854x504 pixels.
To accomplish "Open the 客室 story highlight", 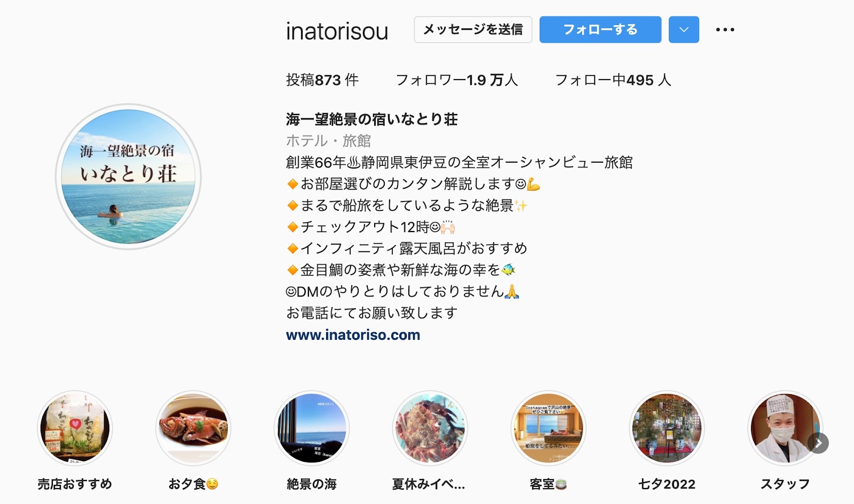I will pyautogui.click(x=549, y=428).
